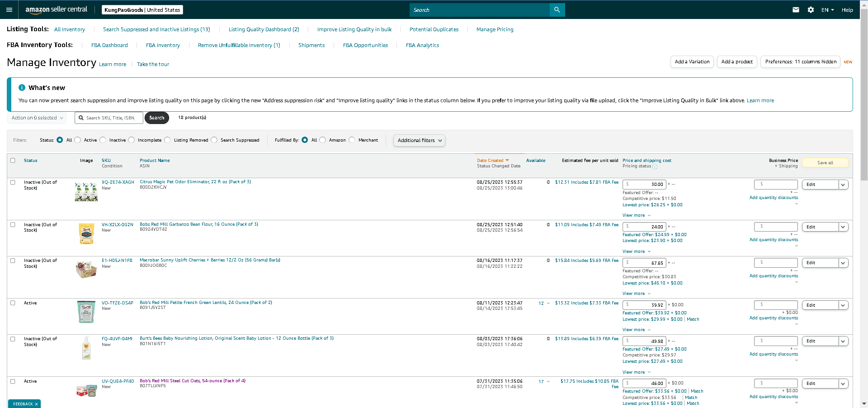Click Add quantity discounts for Garbanzo Flour
The image size is (868, 408).
tap(774, 240)
